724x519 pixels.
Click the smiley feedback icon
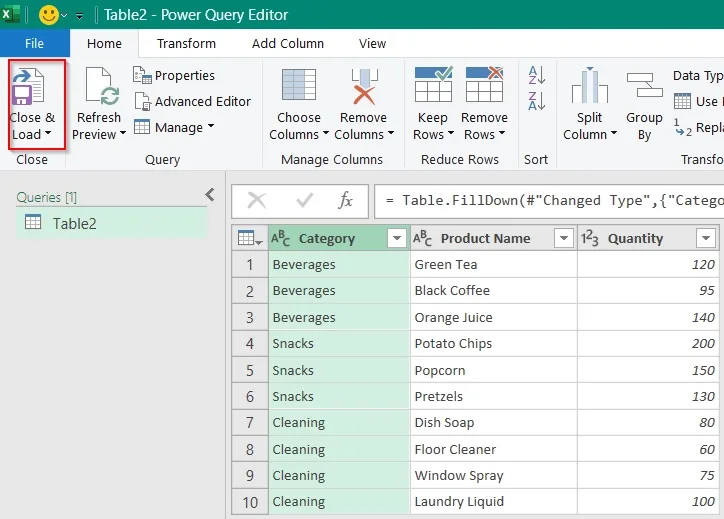pos(48,15)
